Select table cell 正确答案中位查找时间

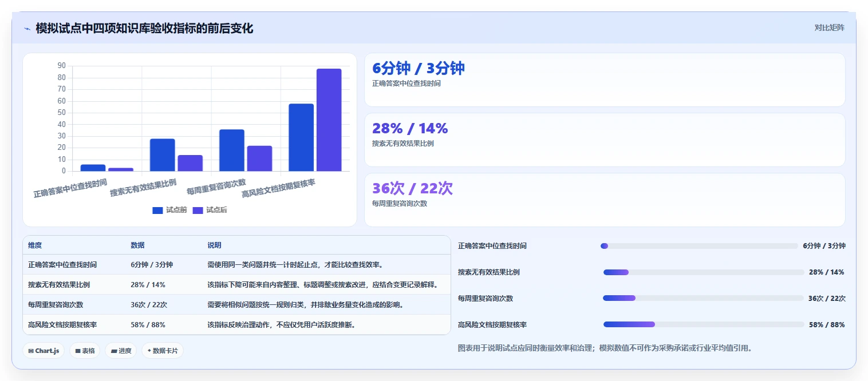pyautogui.click(x=62, y=265)
